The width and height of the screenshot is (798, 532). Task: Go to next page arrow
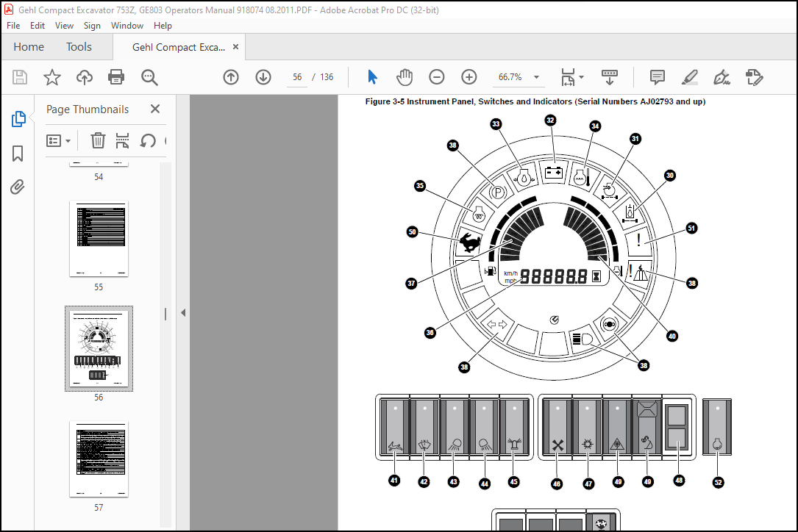(x=263, y=77)
